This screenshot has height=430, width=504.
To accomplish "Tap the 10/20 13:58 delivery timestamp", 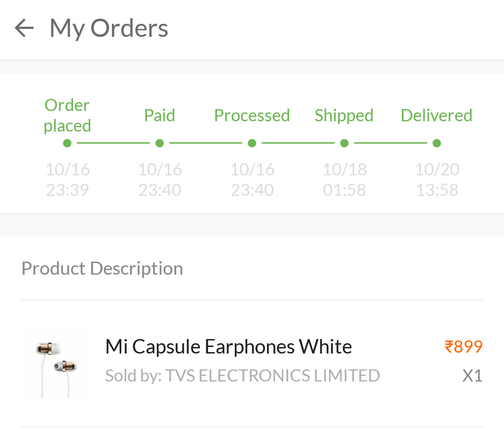I will pyautogui.click(x=437, y=180).
